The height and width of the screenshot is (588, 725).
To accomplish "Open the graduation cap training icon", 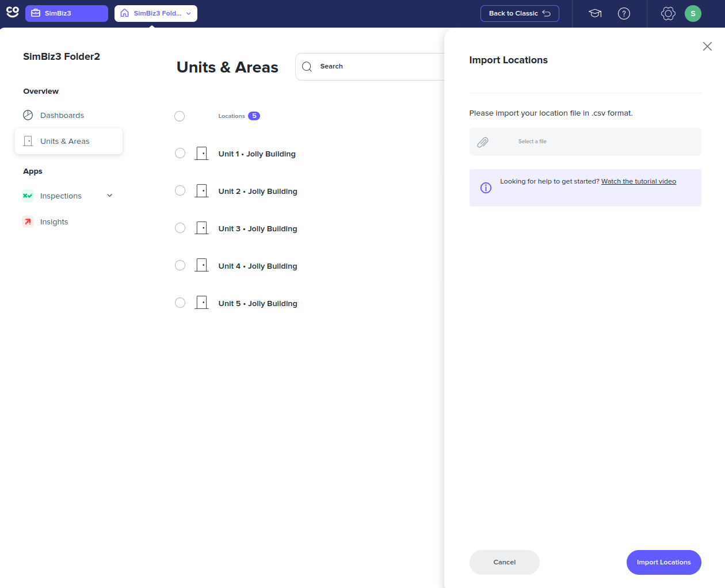I will pyautogui.click(x=595, y=13).
